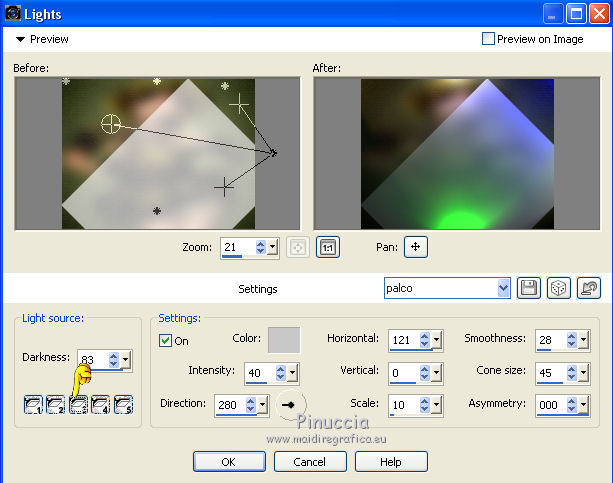Uncheck the light On checkbox
This screenshot has height=483, width=613.
point(165,340)
